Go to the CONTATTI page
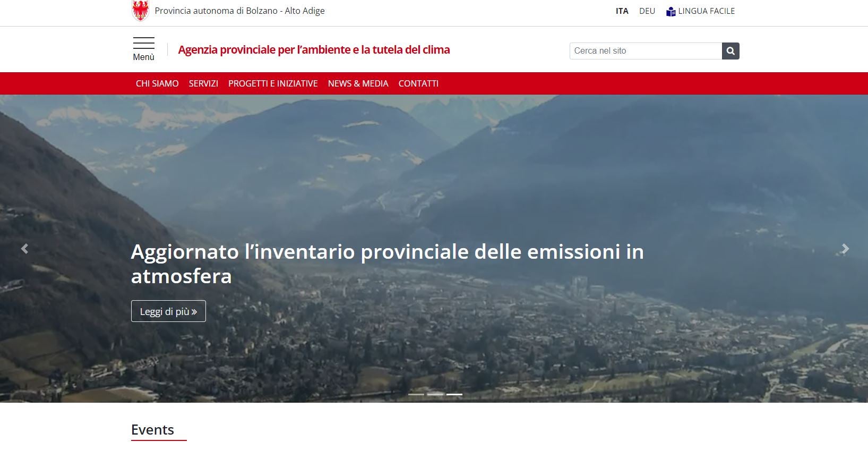 point(418,83)
